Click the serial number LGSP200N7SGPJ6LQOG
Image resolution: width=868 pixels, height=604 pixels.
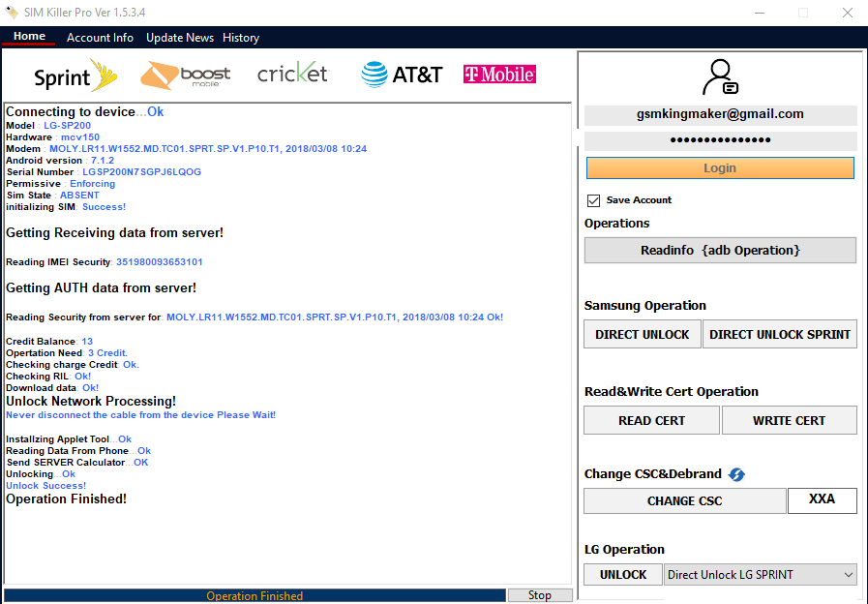(x=141, y=172)
